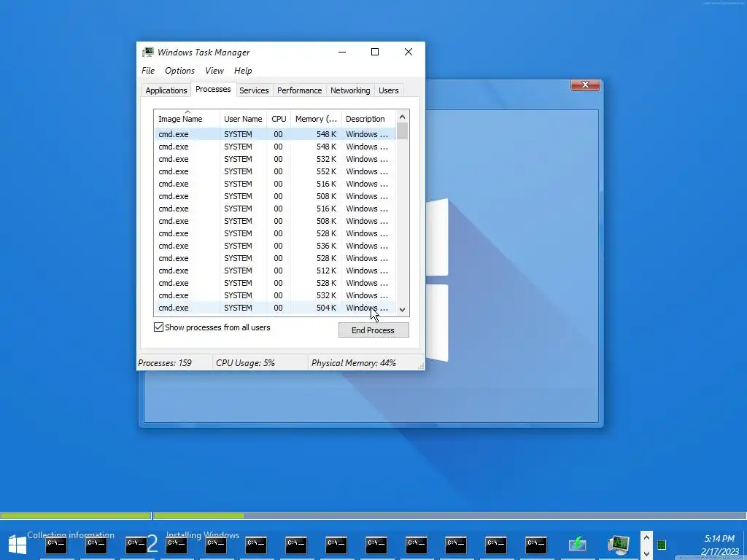Click the Physical Memory: 44% status entry
This screenshot has width=747, height=560.
pos(354,363)
